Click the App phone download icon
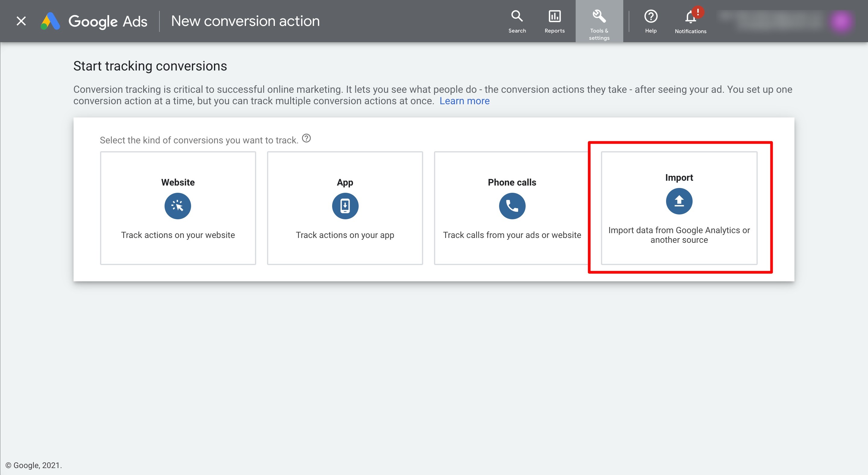 345,206
